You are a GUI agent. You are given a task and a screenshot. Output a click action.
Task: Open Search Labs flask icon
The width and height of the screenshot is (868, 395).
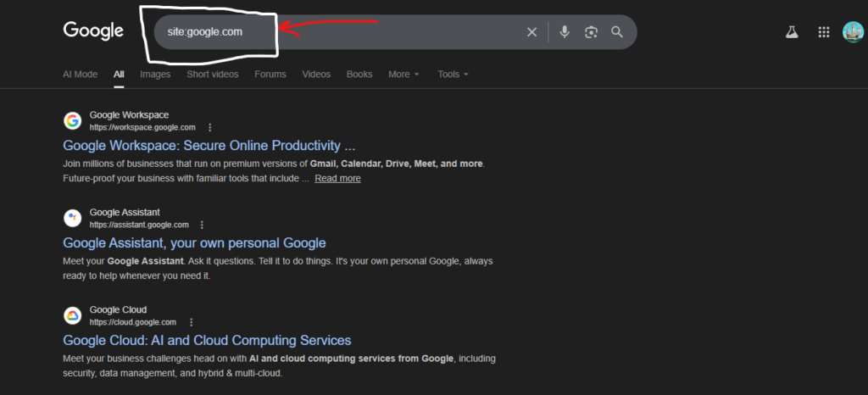click(x=793, y=32)
